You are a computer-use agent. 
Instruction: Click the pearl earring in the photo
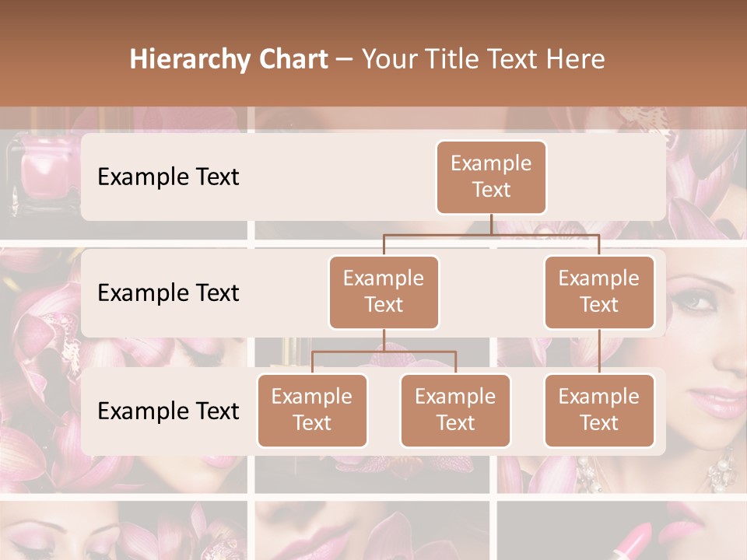pyautogui.click(x=723, y=467)
